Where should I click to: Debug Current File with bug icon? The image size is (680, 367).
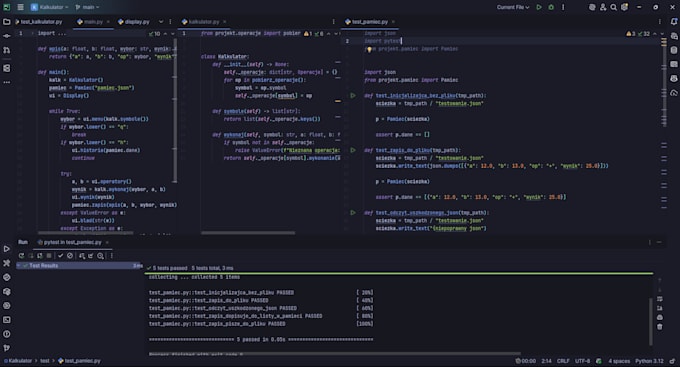coord(551,7)
